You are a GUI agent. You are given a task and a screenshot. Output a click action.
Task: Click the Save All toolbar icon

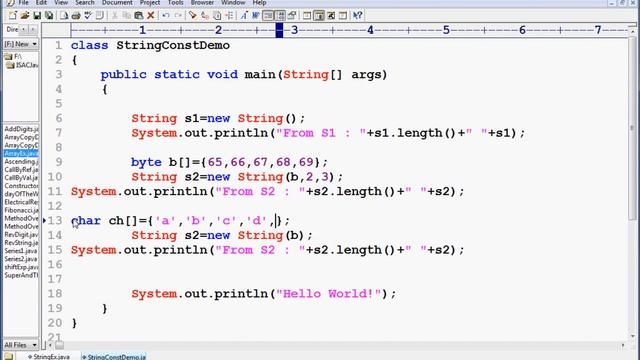coord(49,16)
